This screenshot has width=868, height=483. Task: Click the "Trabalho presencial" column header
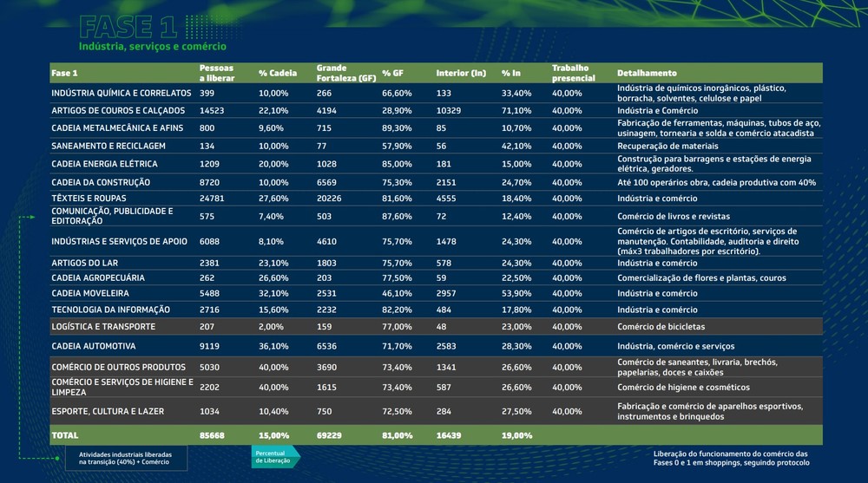click(x=573, y=73)
